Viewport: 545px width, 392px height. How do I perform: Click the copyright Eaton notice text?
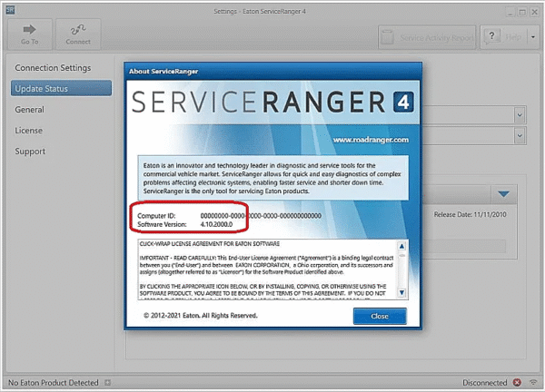click(201, 316)
